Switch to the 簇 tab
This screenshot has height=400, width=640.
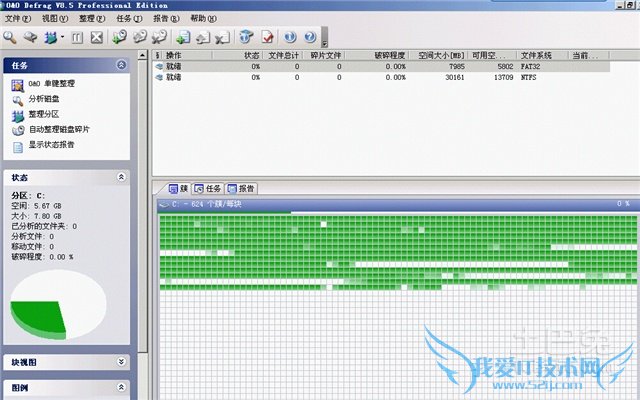[178, 188]
